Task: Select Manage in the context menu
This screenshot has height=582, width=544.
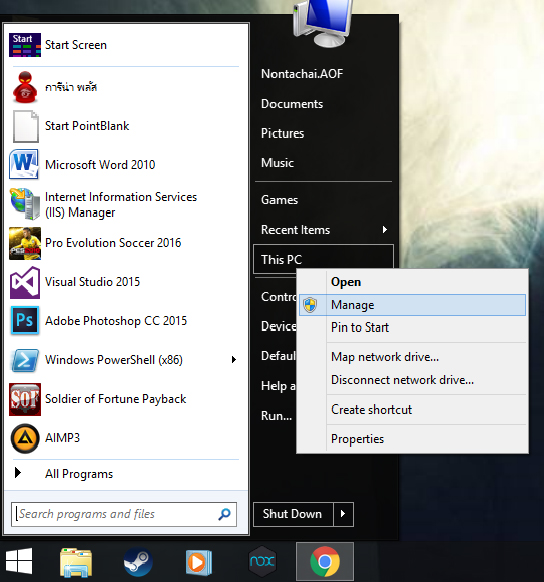Action: [413, 305]
